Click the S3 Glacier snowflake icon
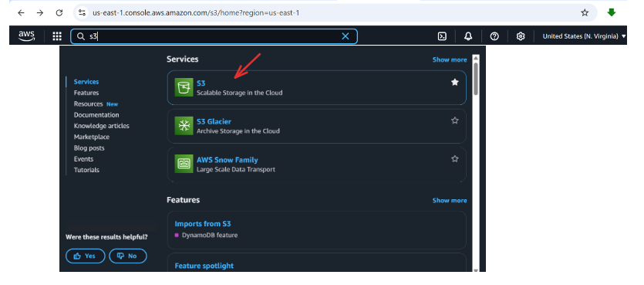This screenshot has width=644, height=285. tap(184, 125)
